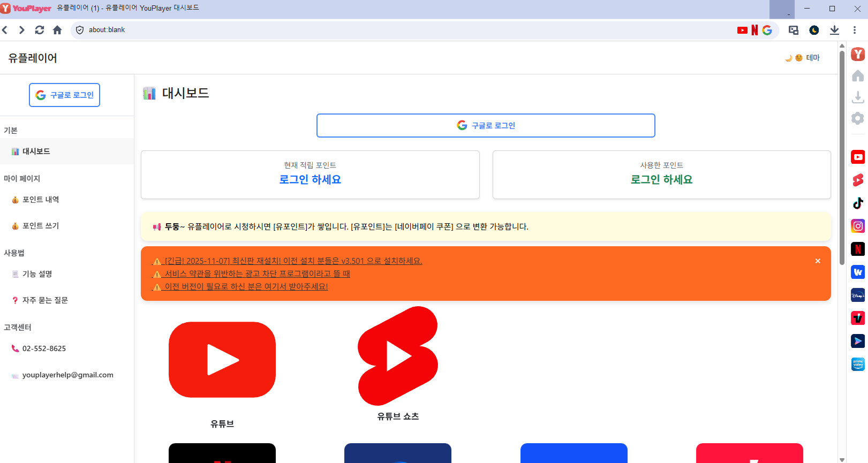
Task: Open YouTube shortcut in address bar
Action: (742, 30)
